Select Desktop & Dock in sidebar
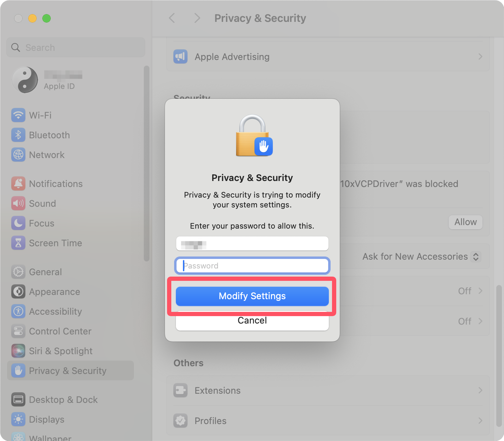504x441 pixels. [x=63, y=400]
